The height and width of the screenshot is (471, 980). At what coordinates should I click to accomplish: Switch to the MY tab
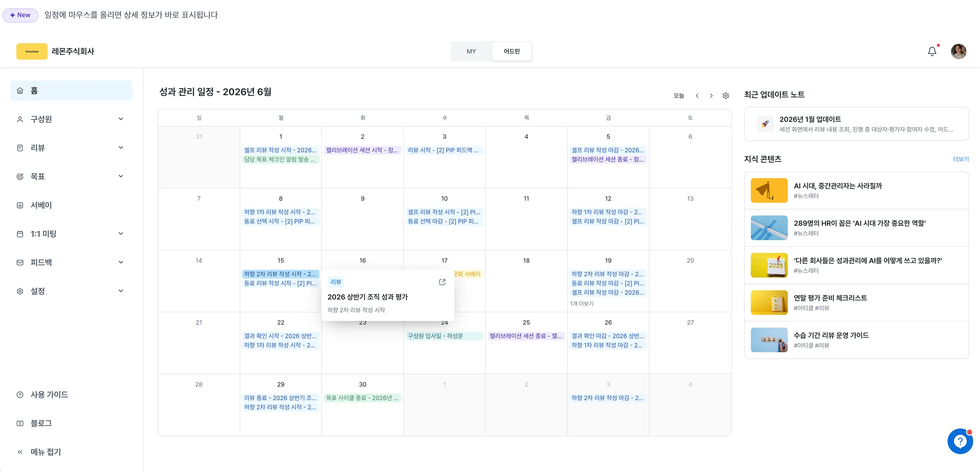[x=471, y=51]
